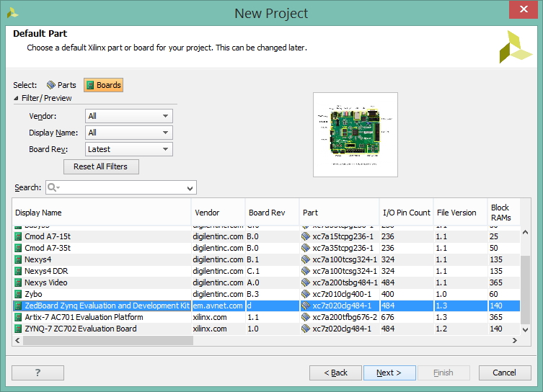Select the ZYNQ-7 ZC702 Evaluation Board row
The height and width of the screenshot is (392, 543).
tap(266, 329)
